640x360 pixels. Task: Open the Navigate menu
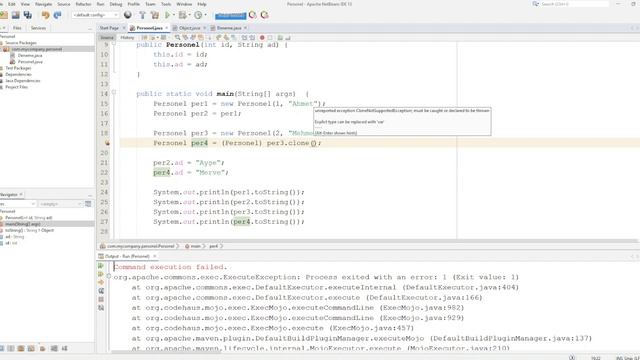tap(43, 4)
